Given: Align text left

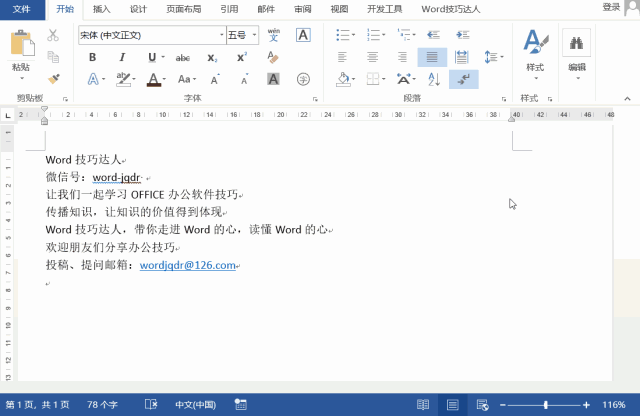Looking at the screenshot, I should click(x=342, y=57).
